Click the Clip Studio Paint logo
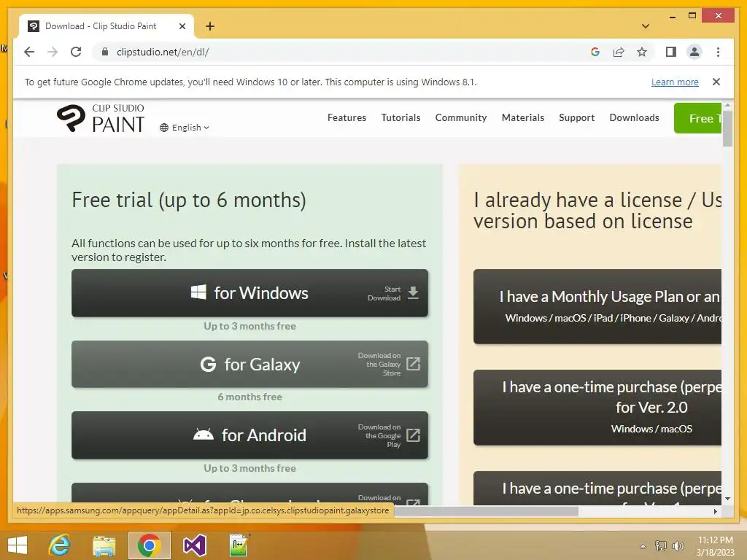The image size is (747, 560). pos(101,117)
